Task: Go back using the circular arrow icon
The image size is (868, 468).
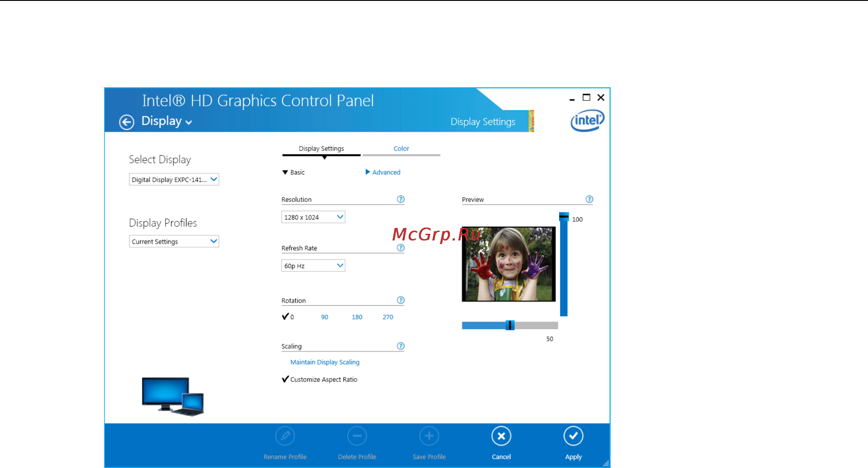Action: click(127, 122)
